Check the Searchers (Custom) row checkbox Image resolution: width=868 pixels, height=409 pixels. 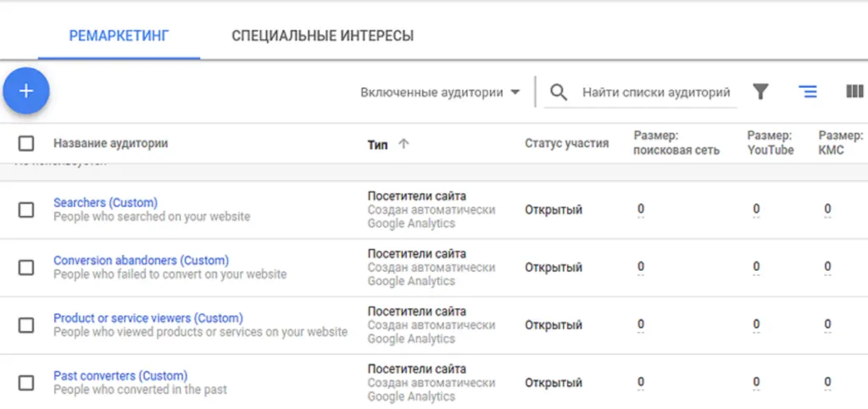(26, 210)
